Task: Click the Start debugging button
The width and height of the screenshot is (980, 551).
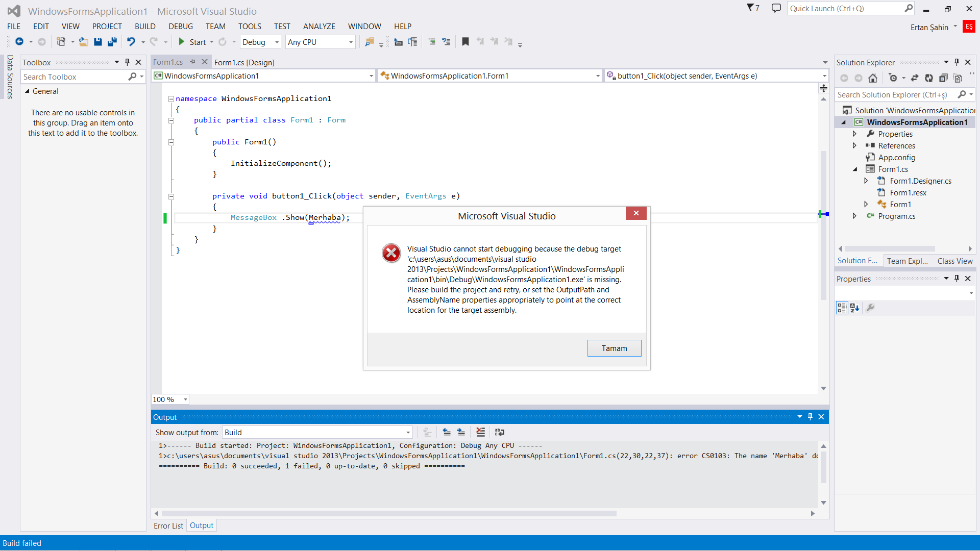Action: click(192, 42)
